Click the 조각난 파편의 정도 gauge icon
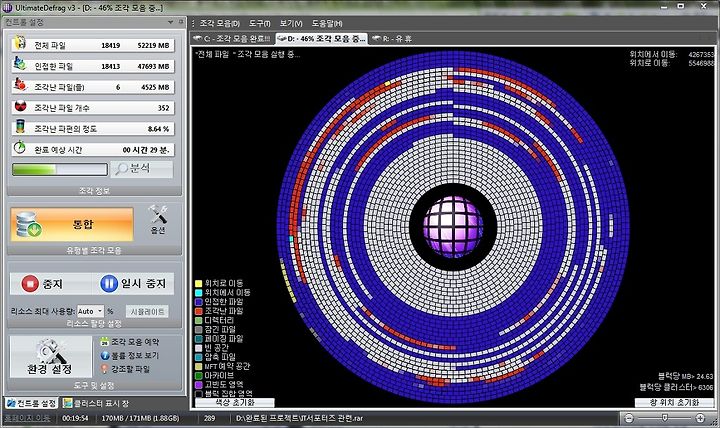720x428 pixels. point(20,126)
